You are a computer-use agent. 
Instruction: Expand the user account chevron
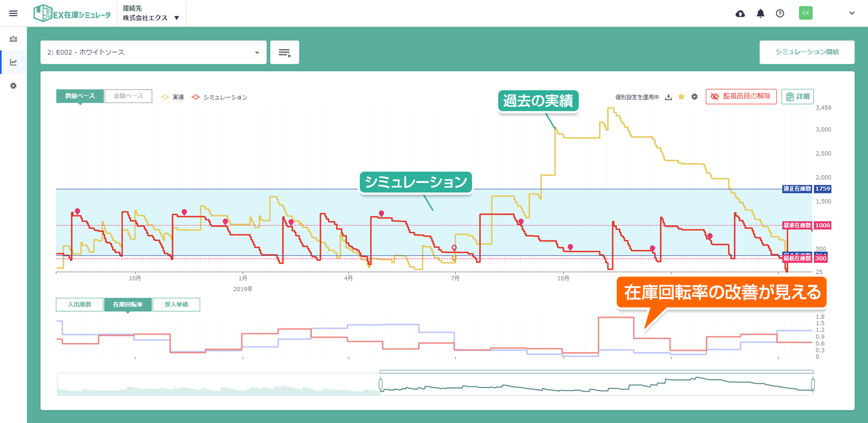[852, 14]
